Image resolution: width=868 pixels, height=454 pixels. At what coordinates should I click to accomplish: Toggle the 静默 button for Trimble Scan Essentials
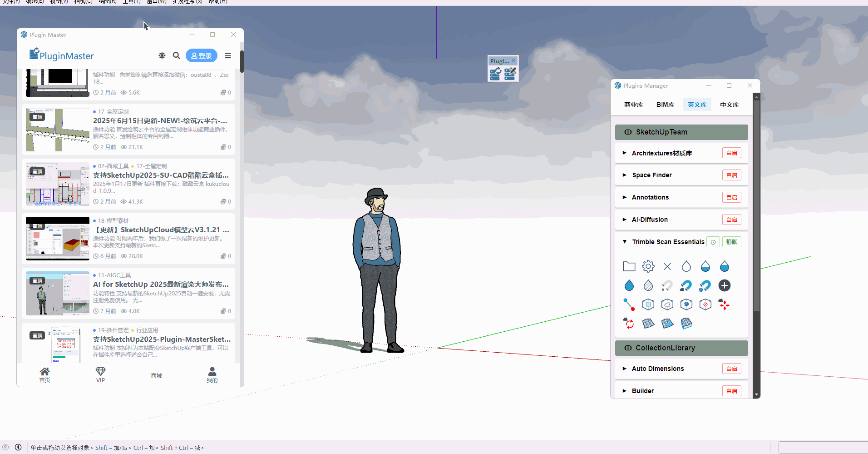pos(731,242)
